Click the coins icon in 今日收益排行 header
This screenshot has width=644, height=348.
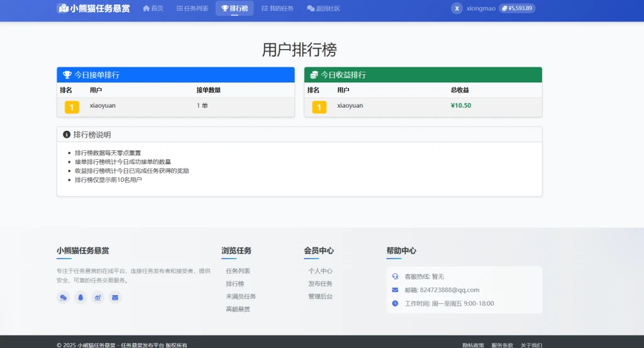(x=314, y=75)
